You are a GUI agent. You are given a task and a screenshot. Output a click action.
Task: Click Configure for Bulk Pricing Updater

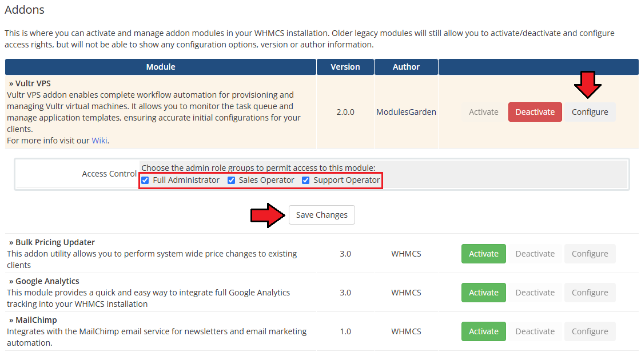pyautogui.click(x=590, y=254)
